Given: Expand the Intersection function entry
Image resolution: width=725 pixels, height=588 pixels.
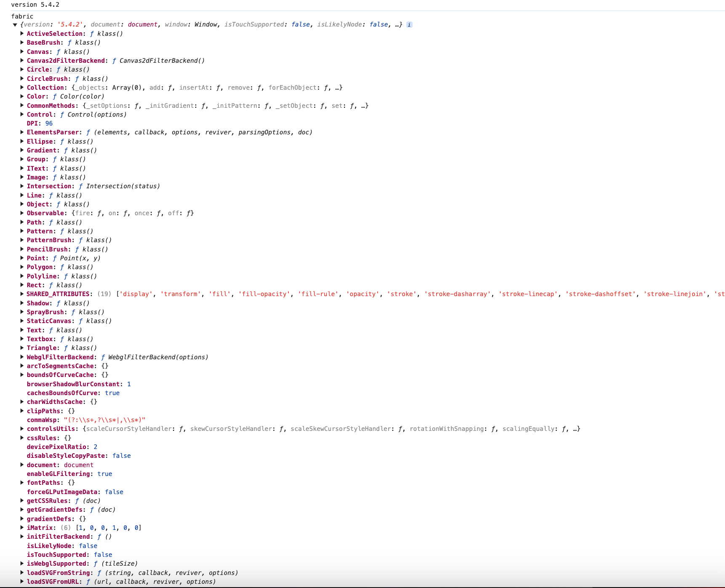Looking at the screenshot, I should 22,186.
